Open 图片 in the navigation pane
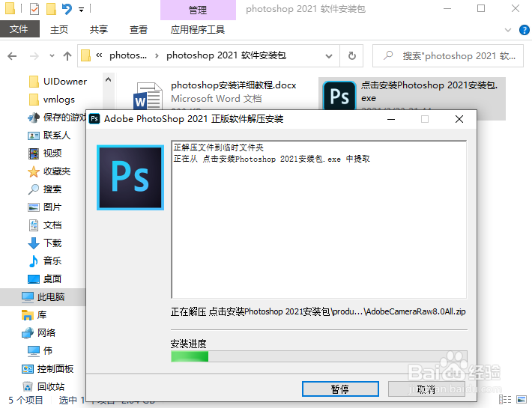 coord(45,207)
